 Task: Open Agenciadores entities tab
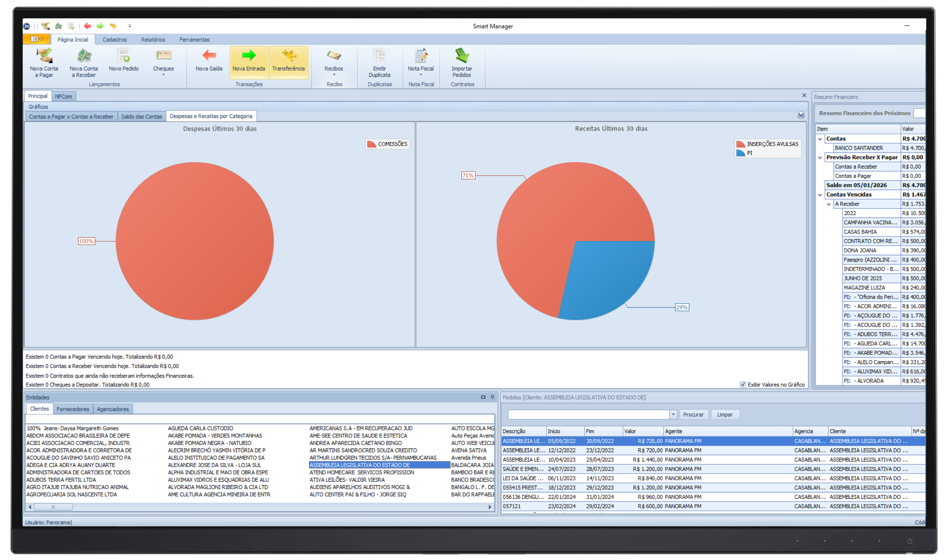coord(113,409)
